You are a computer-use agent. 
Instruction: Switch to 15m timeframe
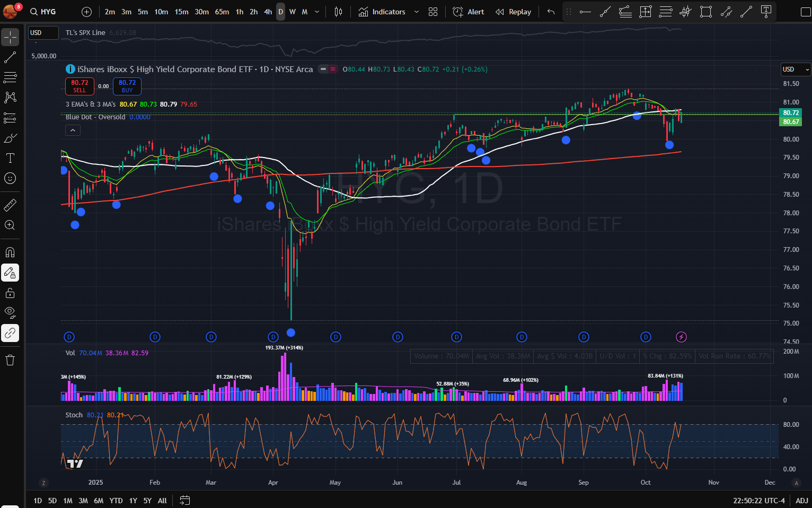181,12
